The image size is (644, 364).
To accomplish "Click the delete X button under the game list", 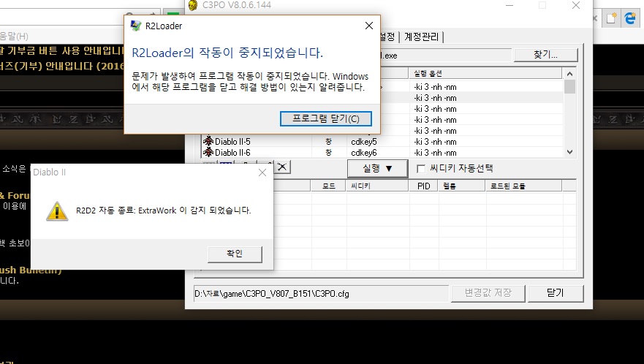I will [x=282, y=167].
